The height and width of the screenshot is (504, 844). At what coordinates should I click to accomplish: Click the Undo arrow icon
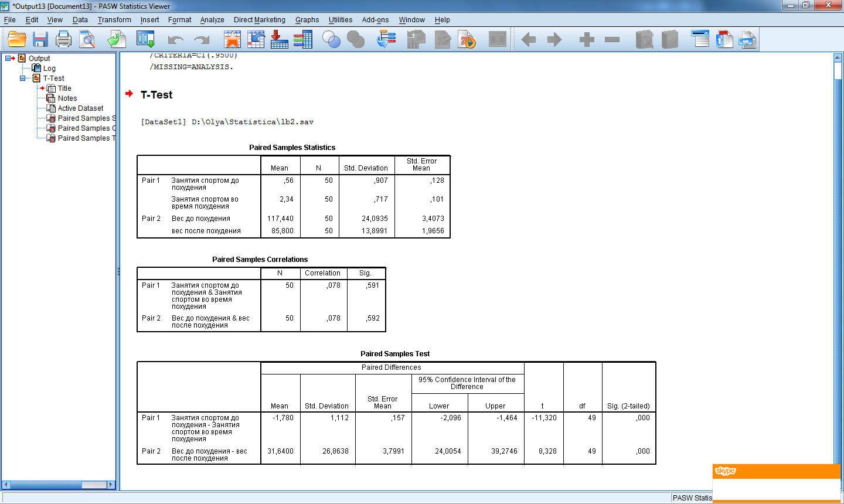[175, 40]
